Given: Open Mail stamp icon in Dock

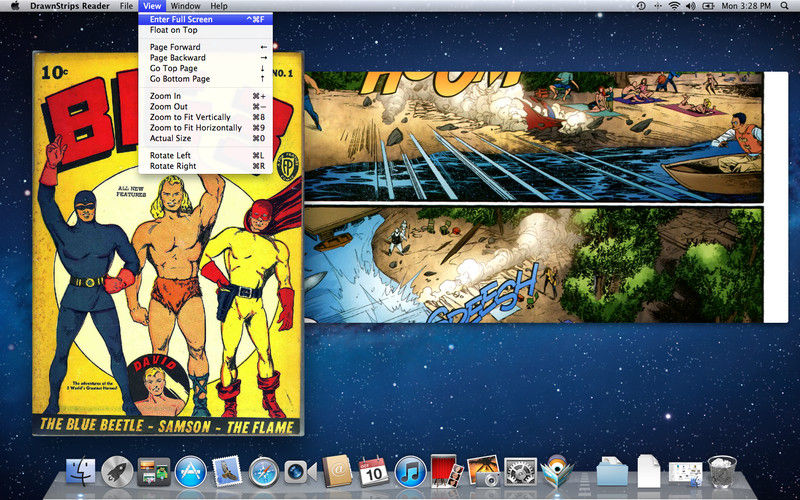Looking at the screenshot, I should [227, 470].
